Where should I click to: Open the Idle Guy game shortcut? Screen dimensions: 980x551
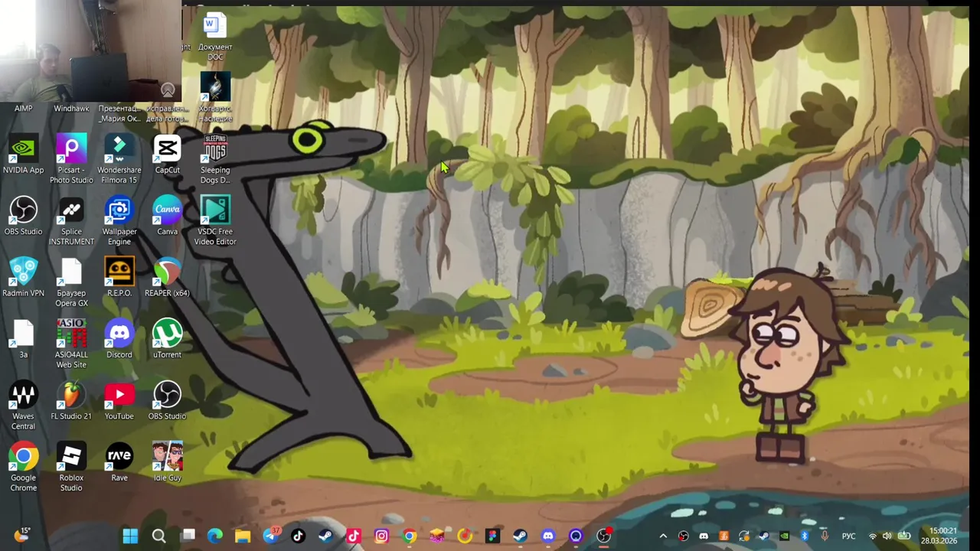(x=167, y=463)
